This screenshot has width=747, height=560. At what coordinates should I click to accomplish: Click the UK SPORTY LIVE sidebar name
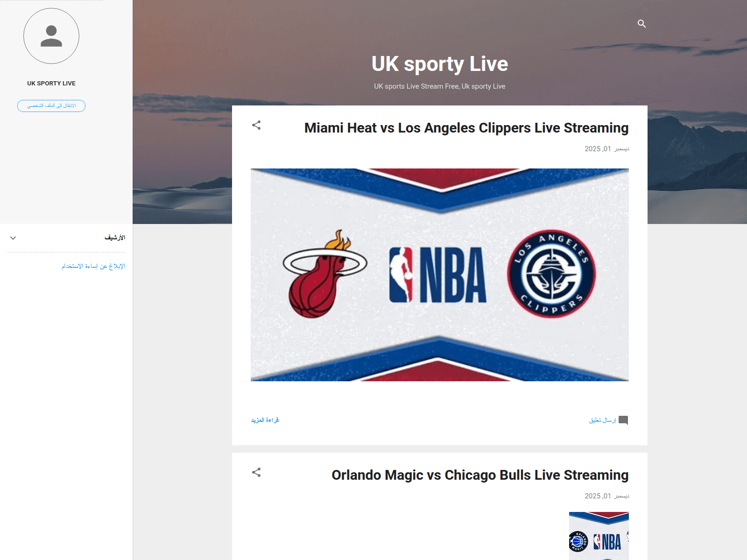(51, 84)
